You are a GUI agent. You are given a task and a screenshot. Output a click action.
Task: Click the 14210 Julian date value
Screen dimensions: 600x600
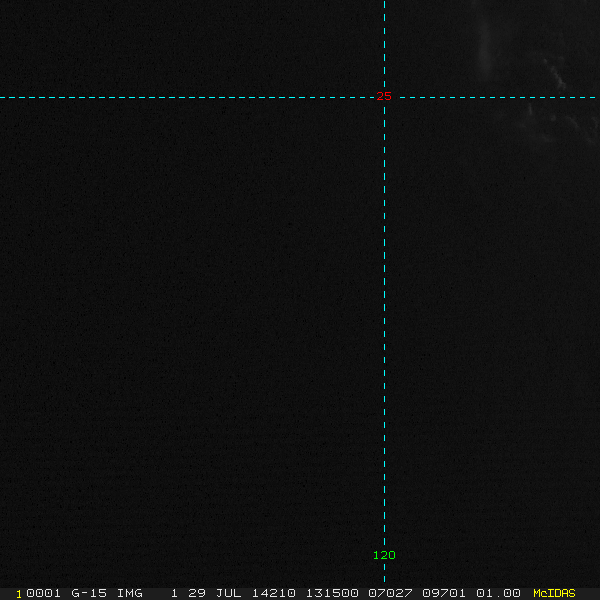click(x=273, y=593)
